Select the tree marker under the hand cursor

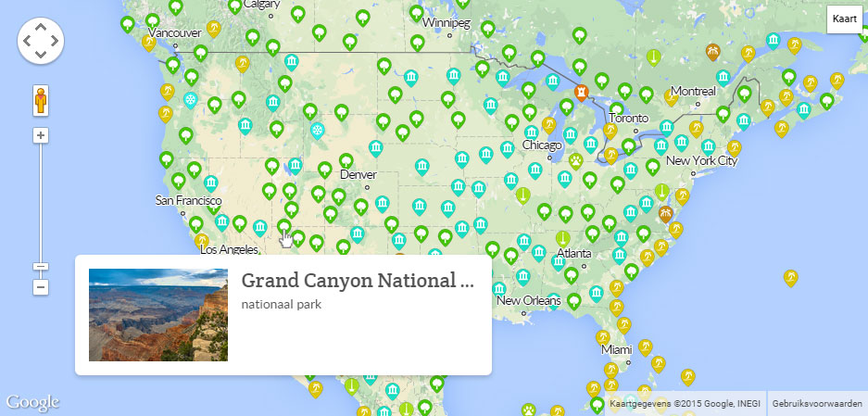click(x=284, y=226)
